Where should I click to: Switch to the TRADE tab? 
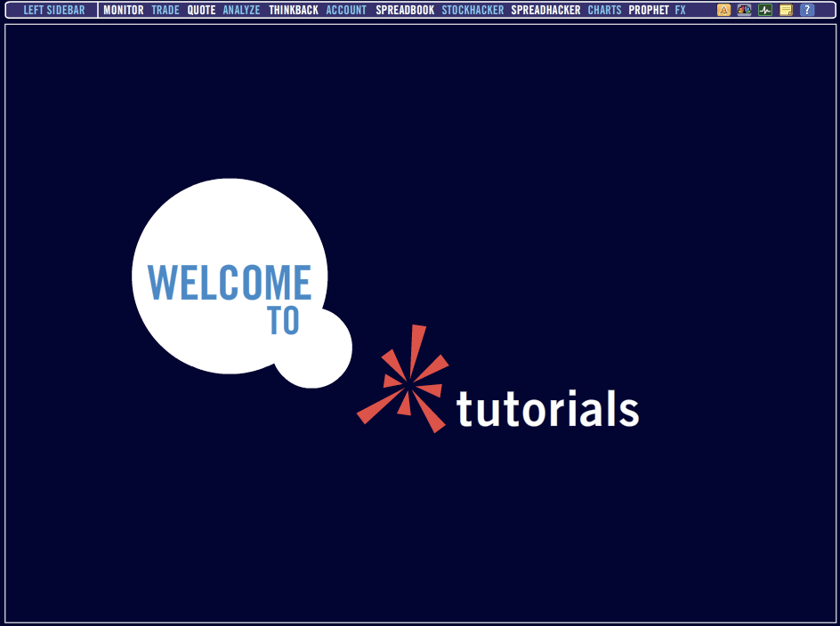[x=165, y=10]
